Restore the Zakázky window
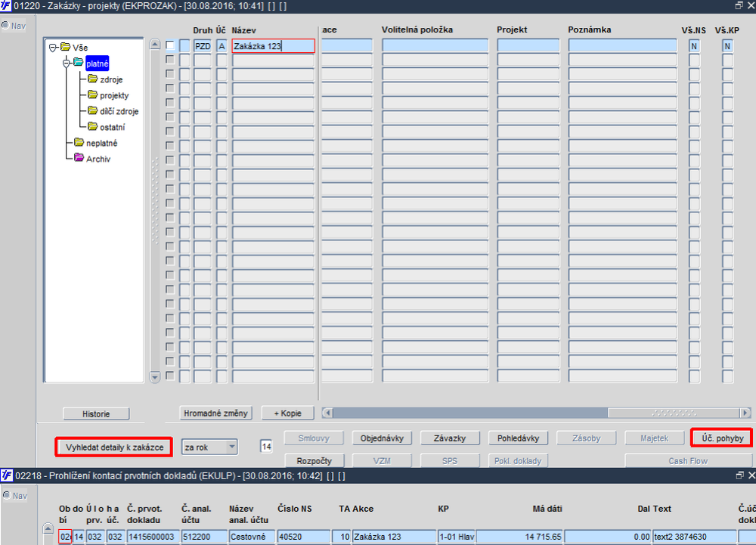This screenshot has width=756, height=545. click(x=739, y=5)
